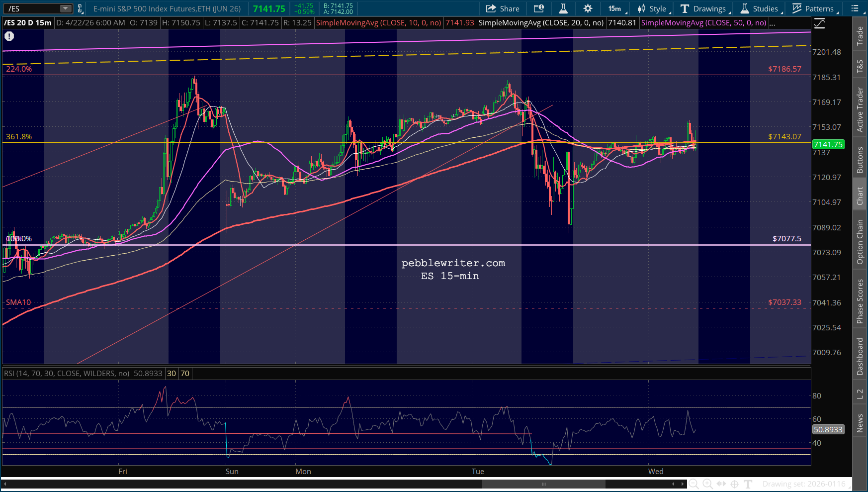
Task: Click the SimpleMovingAvg 10 study label
Action: (378, 23)
